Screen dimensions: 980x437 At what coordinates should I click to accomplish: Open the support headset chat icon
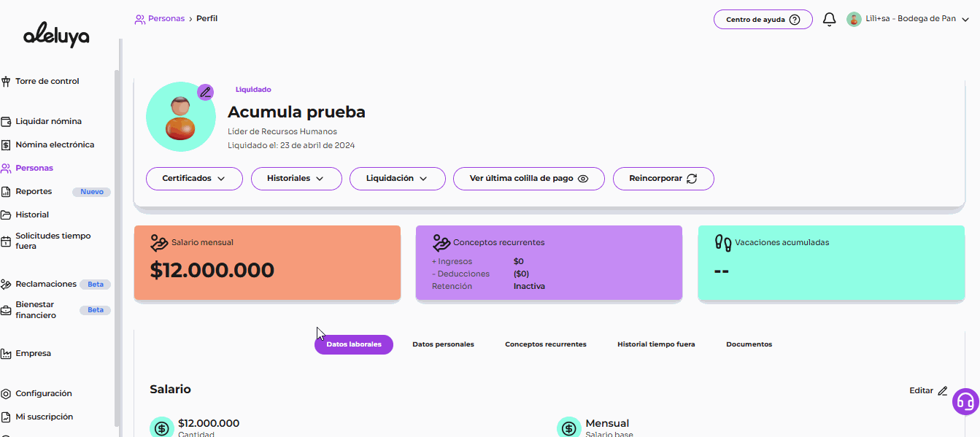coord(965,401)
